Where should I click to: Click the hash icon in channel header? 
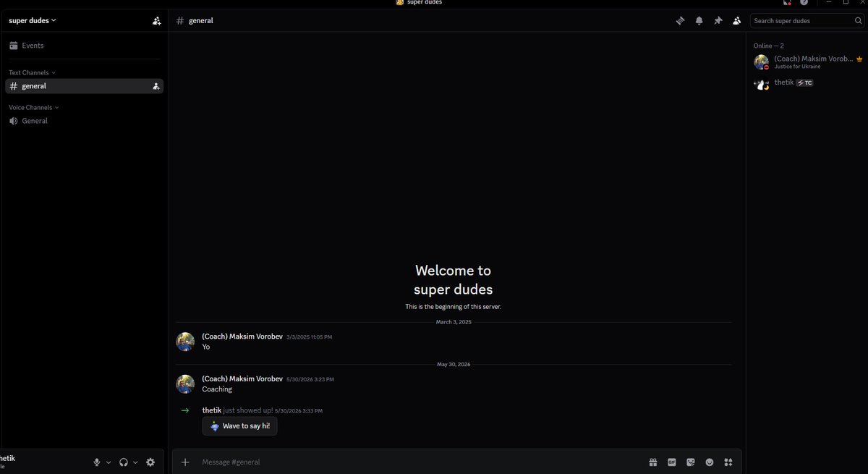click(180, 21)
